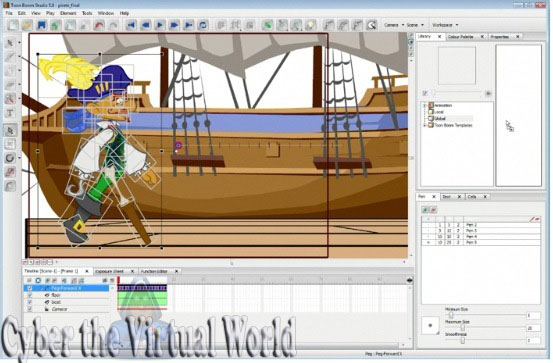Select the Text (T) tool
Screen dimensions: 553x363
[10, 113]
